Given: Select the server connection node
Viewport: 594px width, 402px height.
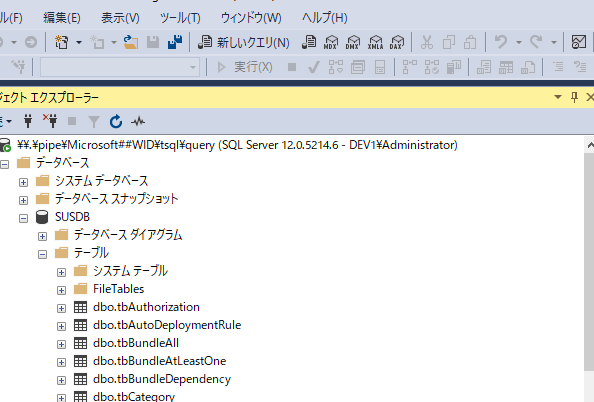Looking at the screenshot, I should [237, 145].
